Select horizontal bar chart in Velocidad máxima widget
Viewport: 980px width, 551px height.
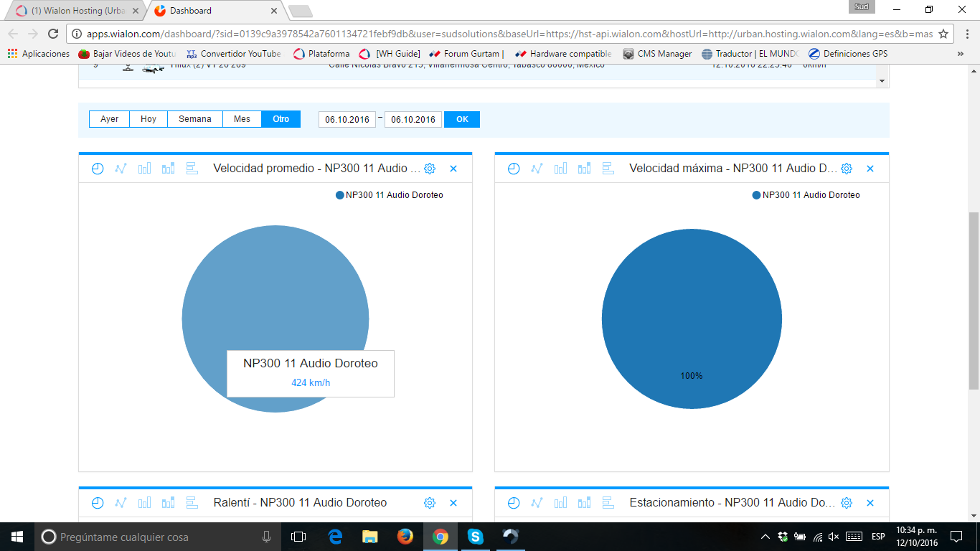click(608, 169)
